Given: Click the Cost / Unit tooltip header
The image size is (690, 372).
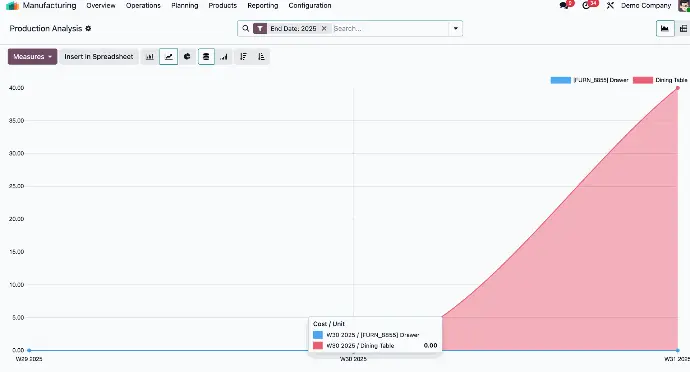Looking at the screenshot, I should pos(329,324).
